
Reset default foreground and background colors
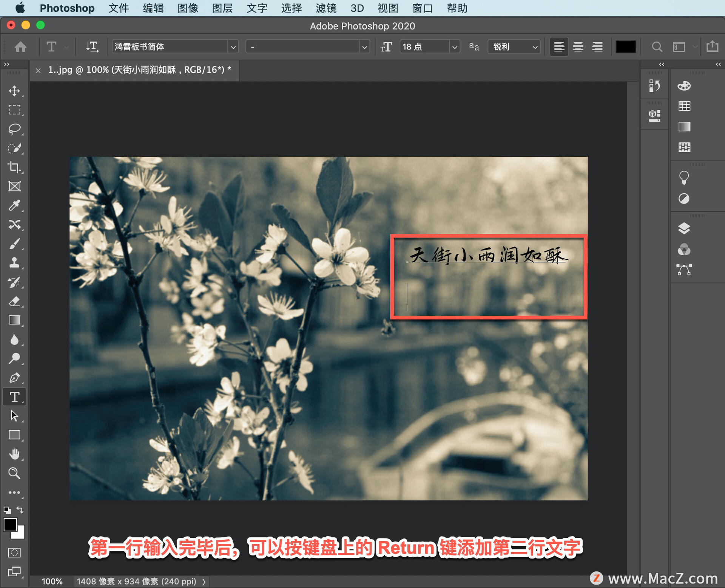pyautogui.click(x=7, y=510)
